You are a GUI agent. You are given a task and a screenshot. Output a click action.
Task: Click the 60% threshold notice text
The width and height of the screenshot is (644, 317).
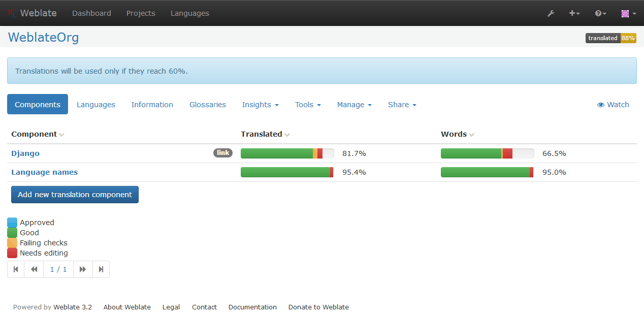[102, 71]
